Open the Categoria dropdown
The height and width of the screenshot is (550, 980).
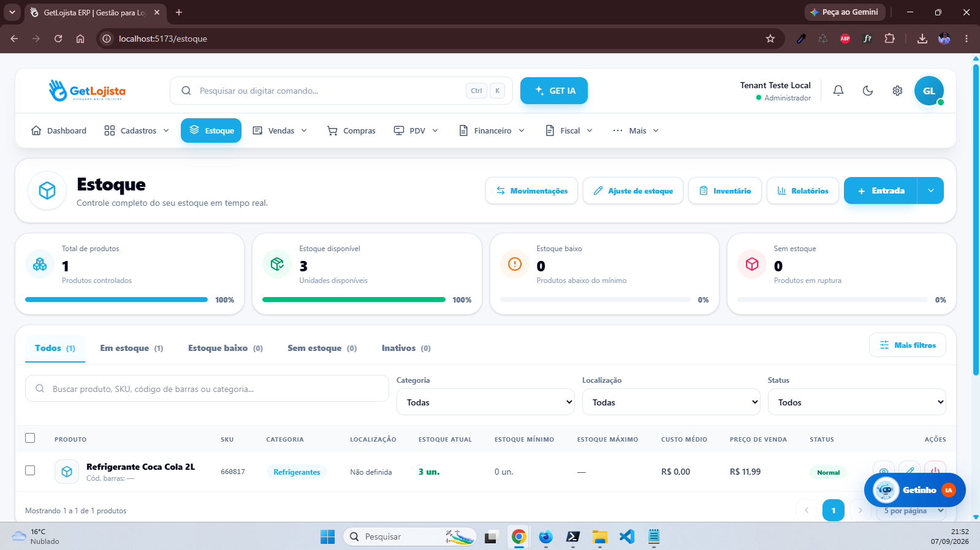coord(485,402)
